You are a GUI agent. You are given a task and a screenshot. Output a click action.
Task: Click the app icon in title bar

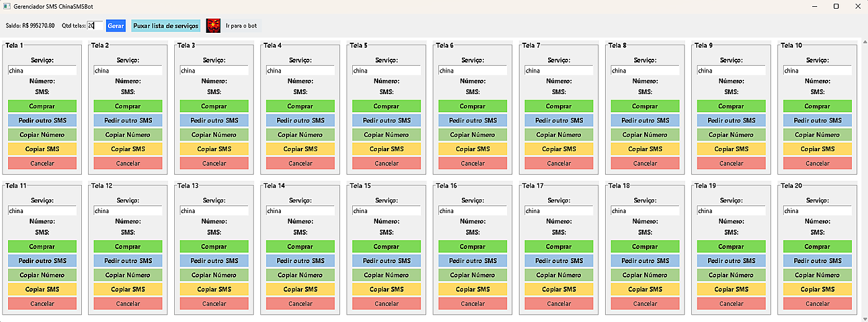[x=7, y=6]
